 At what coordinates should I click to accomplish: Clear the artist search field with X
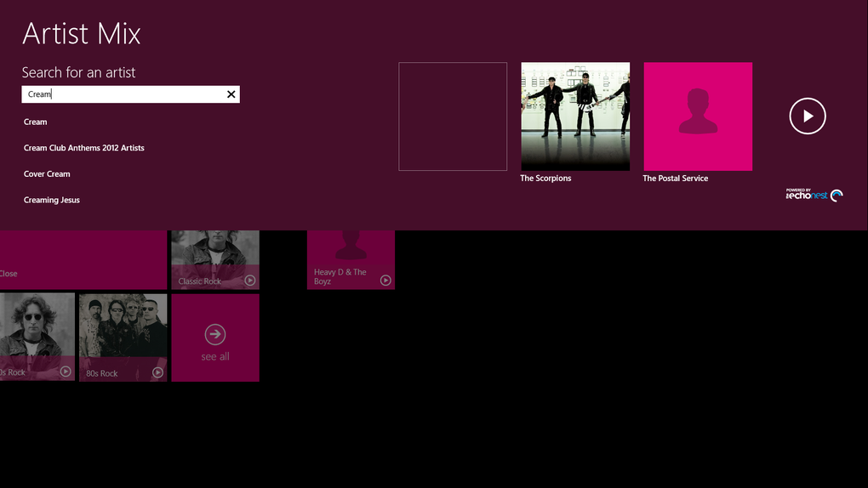click(231, 94)
